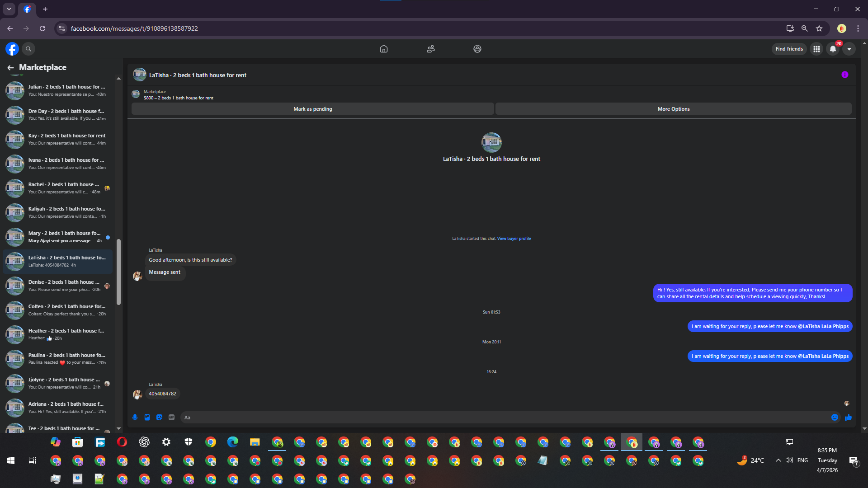Open the Facebook menu grid icon
The width and height of the screenshot is (868, 488).
(816, 49)
